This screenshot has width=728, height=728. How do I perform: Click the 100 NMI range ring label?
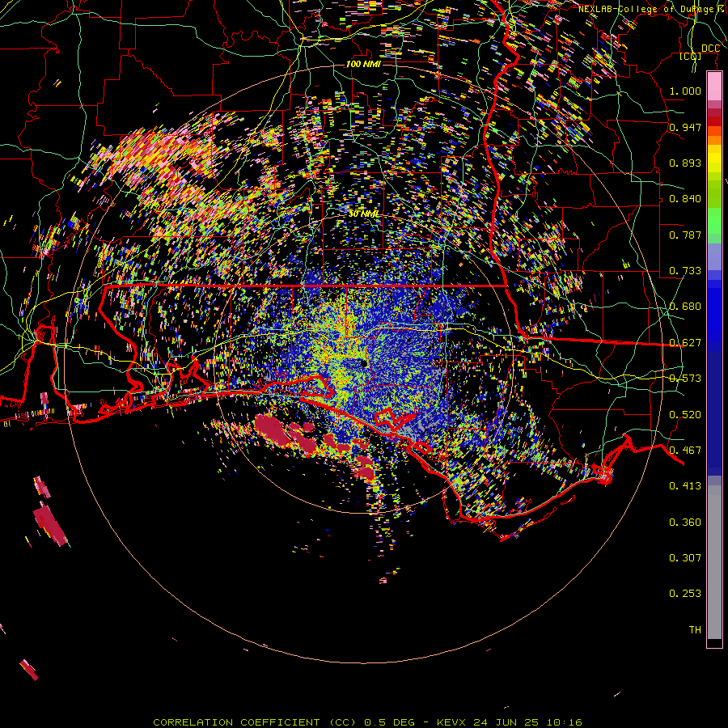pos(363,64)
